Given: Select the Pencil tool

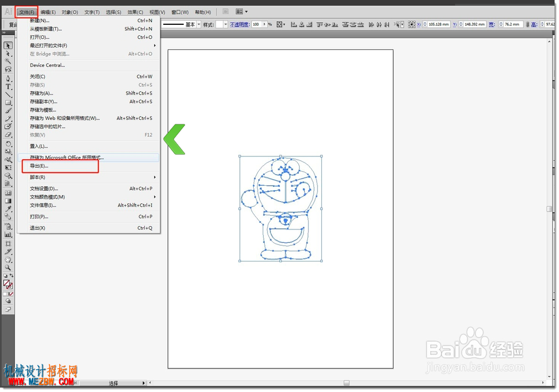Looking at the screenshot, I should (8, 119).
